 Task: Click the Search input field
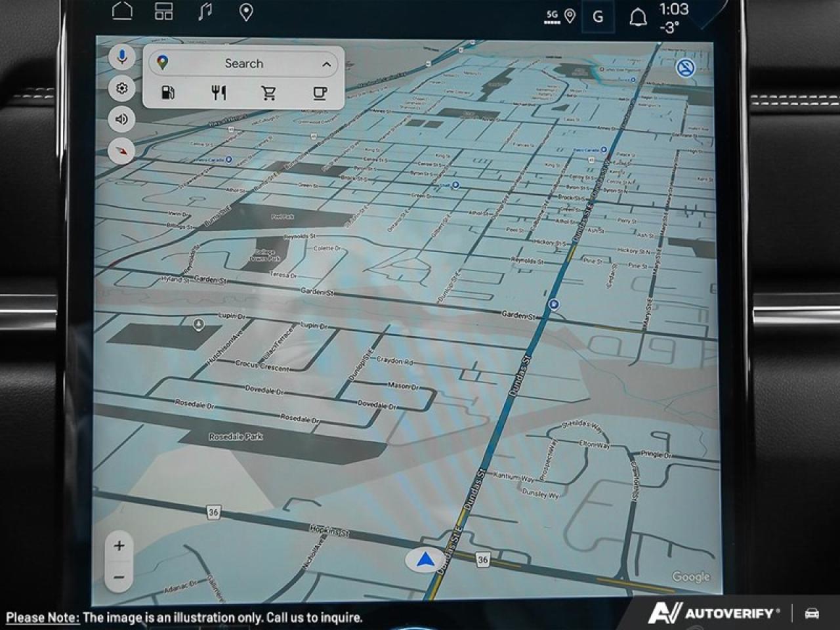(243, 64)
